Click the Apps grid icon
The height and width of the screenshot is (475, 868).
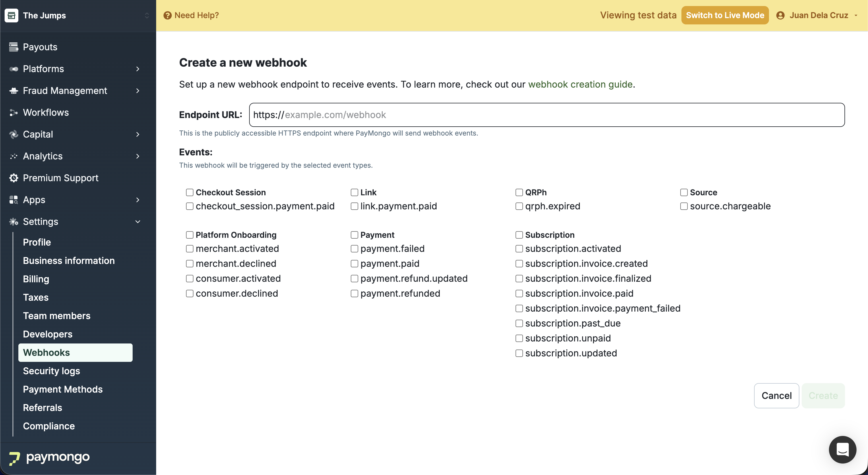[x=13, y=200]
